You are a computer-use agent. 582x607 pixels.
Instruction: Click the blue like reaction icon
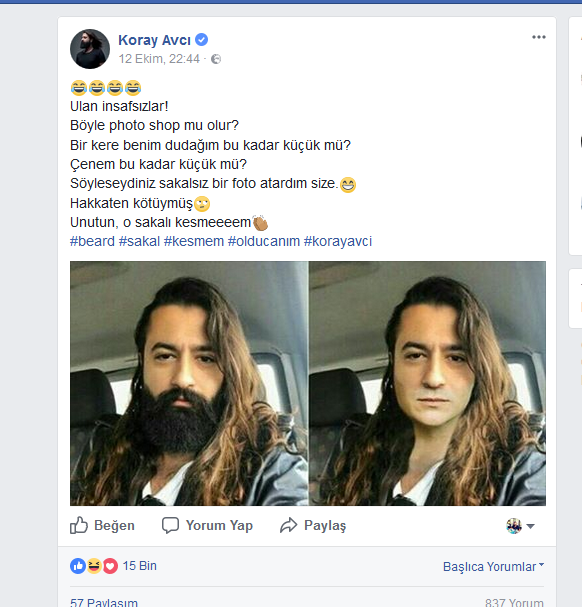pos(78,566)
